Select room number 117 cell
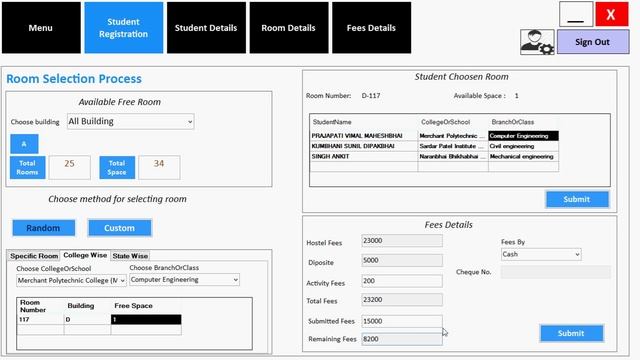This screenshot has width=640, height=360. pyautogui.click(x=40, y=320)
